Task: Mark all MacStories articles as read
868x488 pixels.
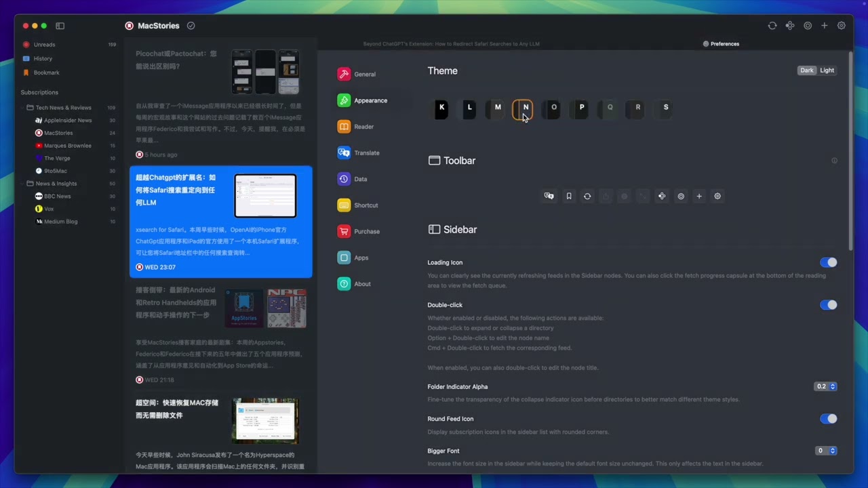Action: [191, 26]
